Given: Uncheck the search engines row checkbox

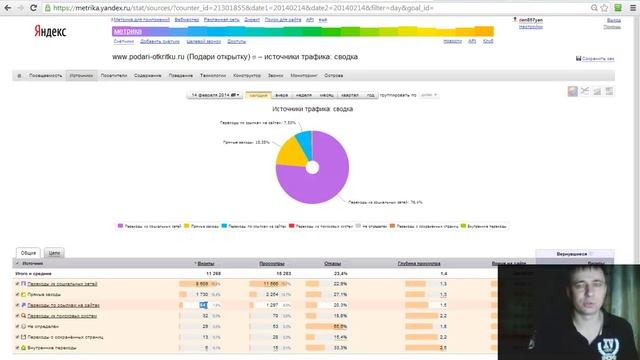Looking at the screenshot, I should [17, 316].
